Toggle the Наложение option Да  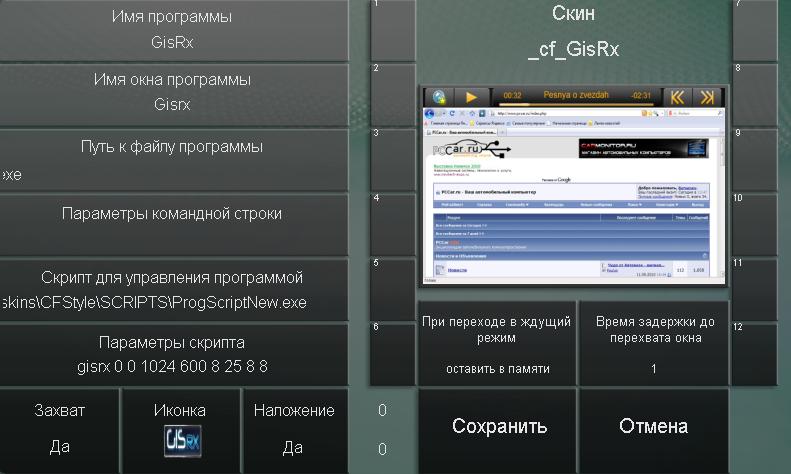tap(294, 430)
